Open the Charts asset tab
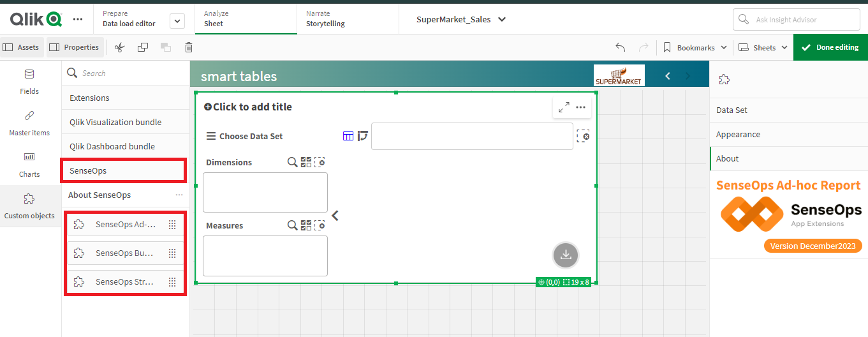Image resolution: width=868 pixels, height=337 pixels. [x=29, y=165]
